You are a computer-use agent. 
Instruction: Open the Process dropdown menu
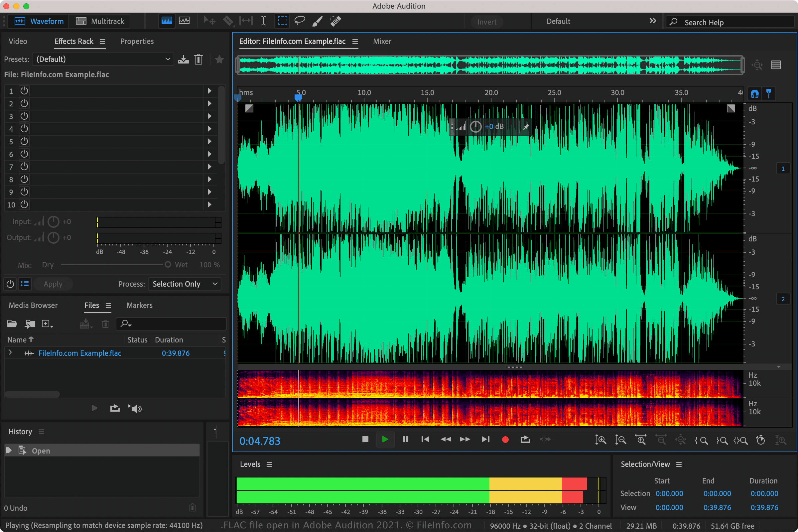click(185, 284)
